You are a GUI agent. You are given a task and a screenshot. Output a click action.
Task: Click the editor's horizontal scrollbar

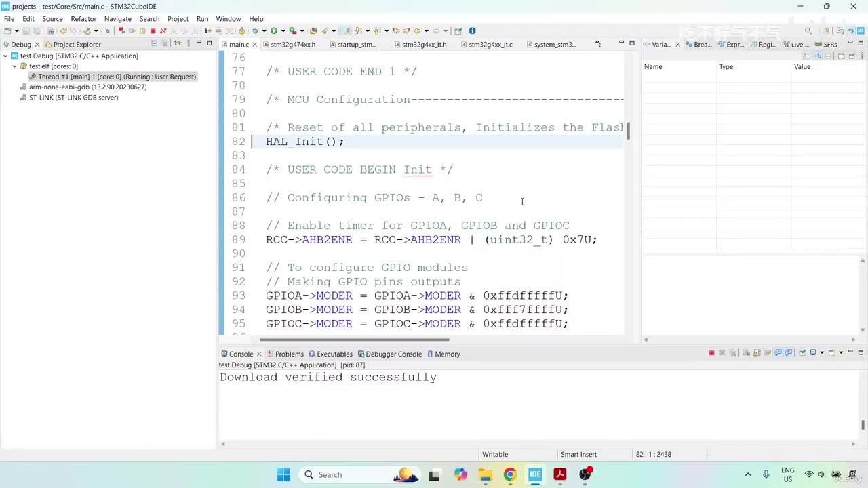tap(354, 340)
